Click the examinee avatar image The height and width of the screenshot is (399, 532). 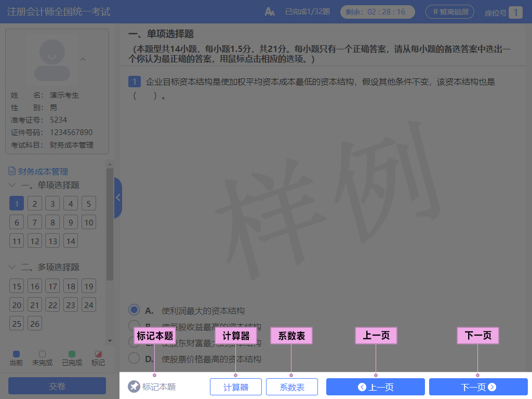(x=52, y=60)
